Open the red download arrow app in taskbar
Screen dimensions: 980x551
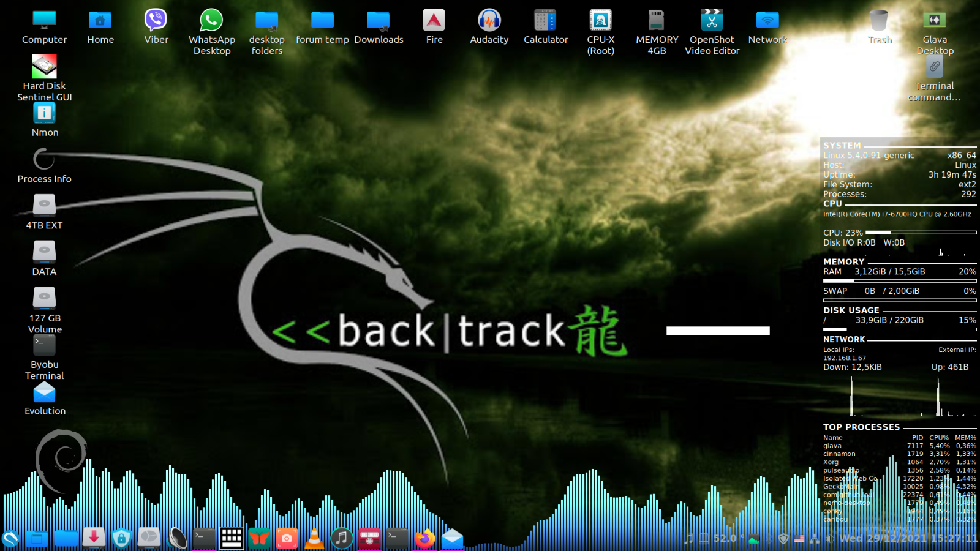(x=94, y=538)
